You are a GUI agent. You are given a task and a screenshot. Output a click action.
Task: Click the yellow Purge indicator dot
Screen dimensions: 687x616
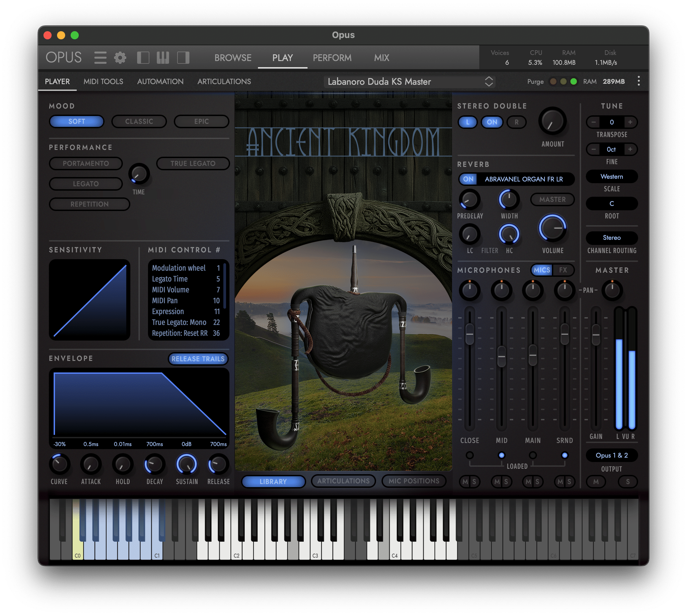tap(563, 81)
